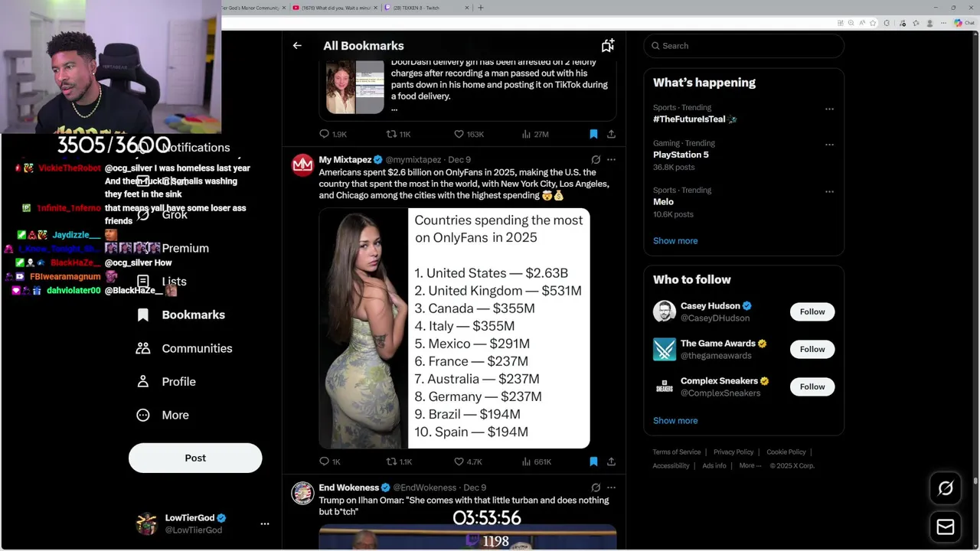Open the Cookie Policy link
This screenshot has width=980, height=551.
[786, 452]
